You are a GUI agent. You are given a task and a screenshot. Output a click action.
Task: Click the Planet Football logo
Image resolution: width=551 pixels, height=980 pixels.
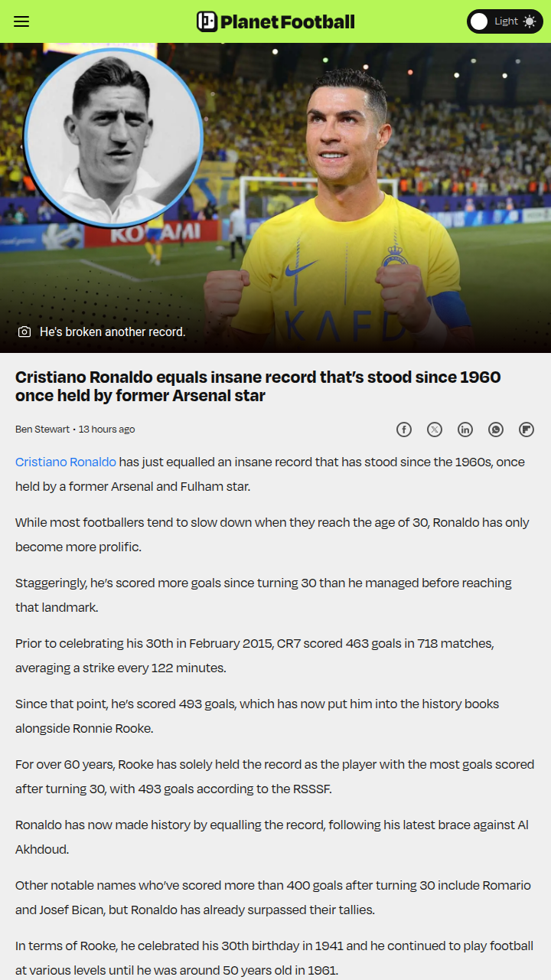(x=275, y=21)
